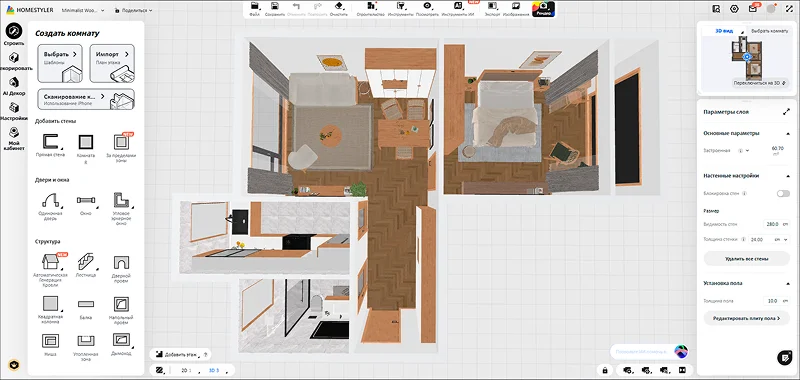This screenshot has height=380, width=800.
Task: Click the Сохранить save icon
Action: pos(275,9)
